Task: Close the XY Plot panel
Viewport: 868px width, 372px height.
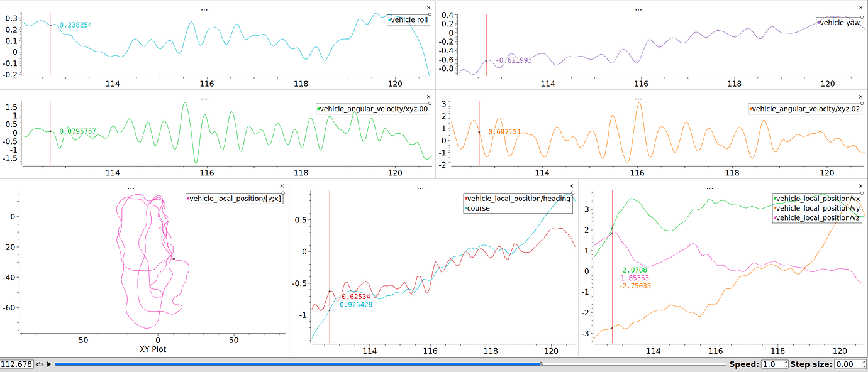Action: pyautogui.click(x=283, y=186)
